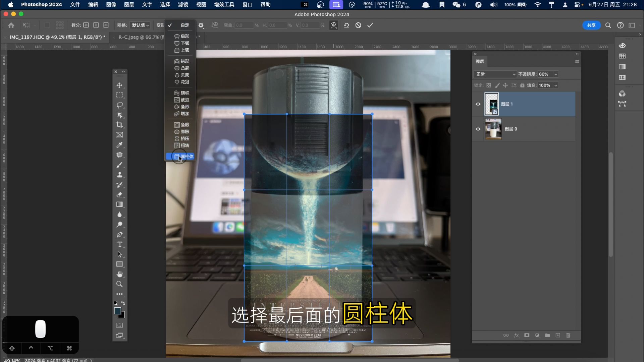This screenshot has height=362, width=644.
Task: Expand the toolbar to two columns
Action: pyautogui.click(x=123, y=71)
